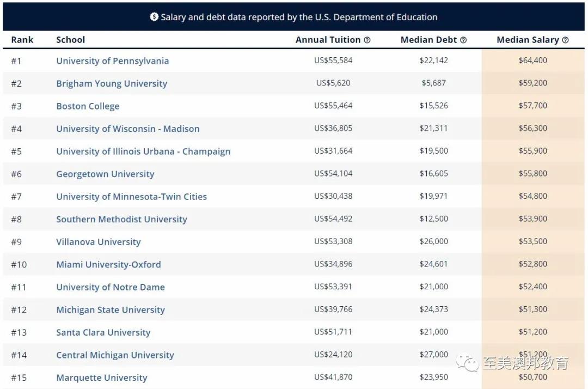Select the Boston College school link
Screen dimensions: 588x389
click(x=88, y=106)
